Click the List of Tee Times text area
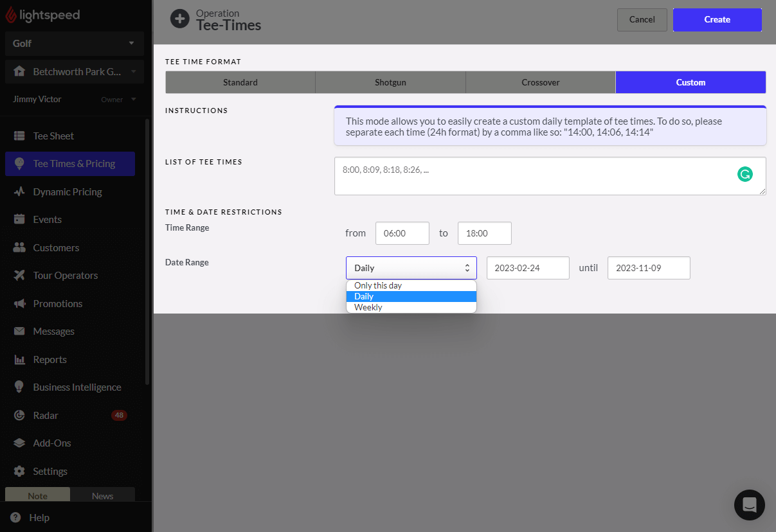Image resolution: width=776 pixels, height=532 pixels. [550, 176]
